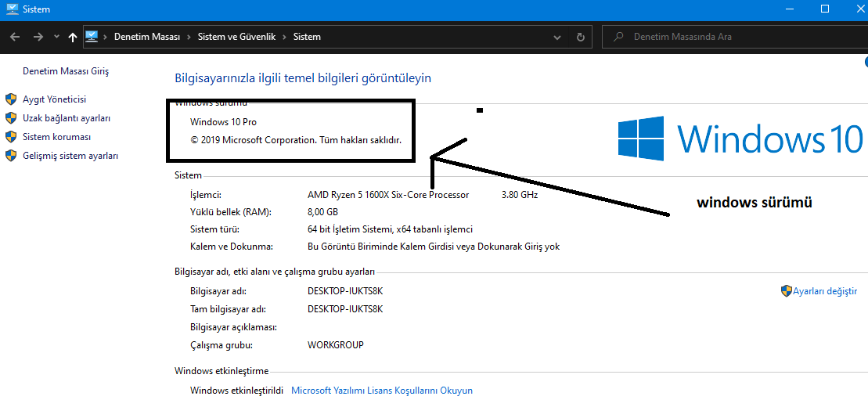The image size is (868, 407).
Task: Click shield icon beside Uzak bağlantı ayarları
Action: point(11,118)
